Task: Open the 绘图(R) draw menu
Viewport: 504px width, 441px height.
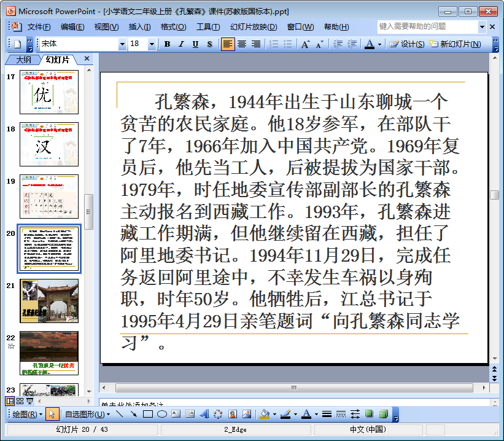Action: 28,415
